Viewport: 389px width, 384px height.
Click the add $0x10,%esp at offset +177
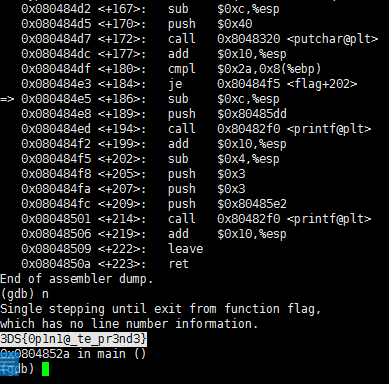pos(227,54)
